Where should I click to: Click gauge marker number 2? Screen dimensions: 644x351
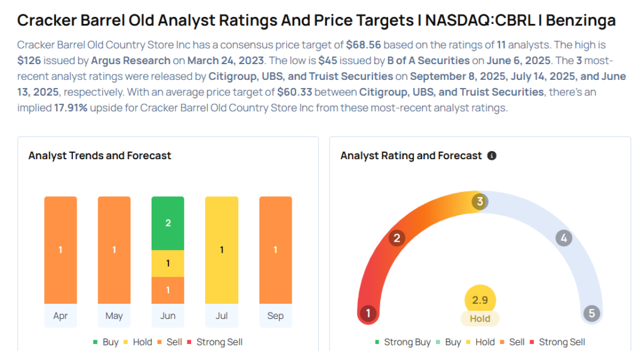point(396,238)
